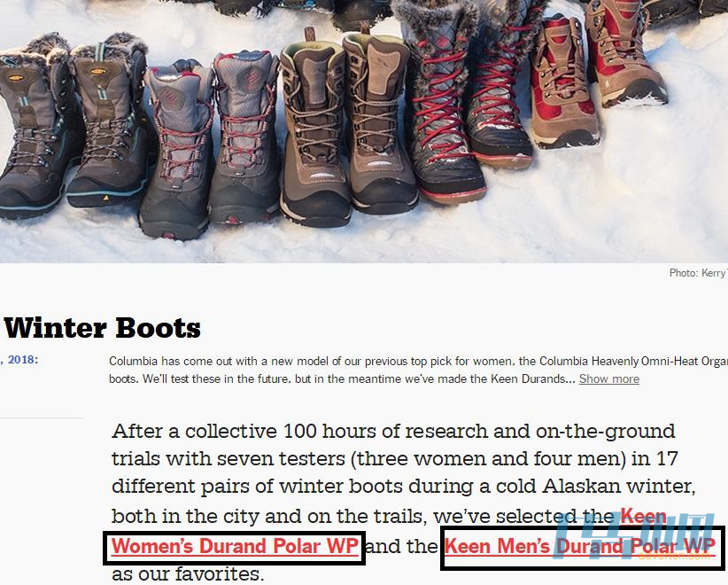Click the far-right red and tan hiking boot

tap(622, 53)
